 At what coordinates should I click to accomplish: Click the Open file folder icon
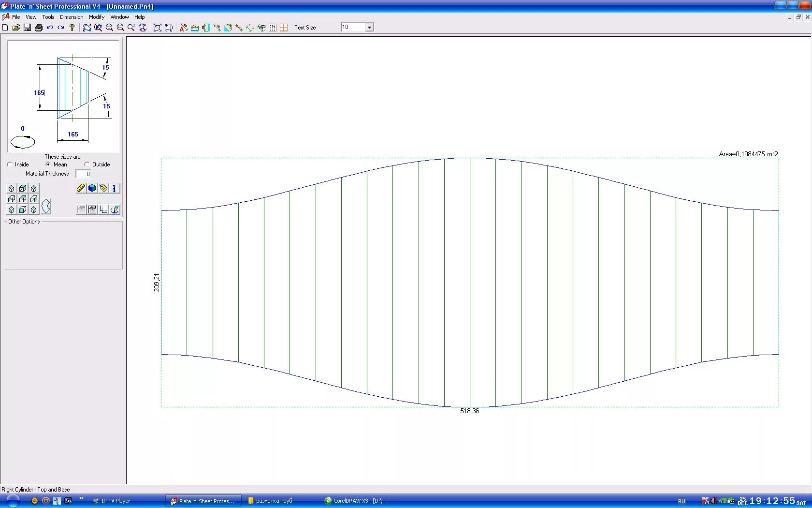pyautogui.click(x=16, y=28)
